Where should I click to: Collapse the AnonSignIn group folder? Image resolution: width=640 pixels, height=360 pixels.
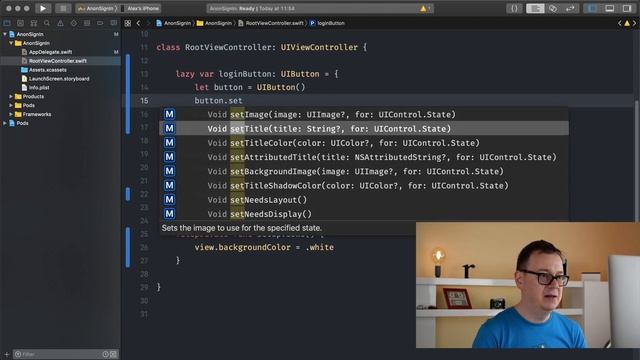(x=11, y=43)
